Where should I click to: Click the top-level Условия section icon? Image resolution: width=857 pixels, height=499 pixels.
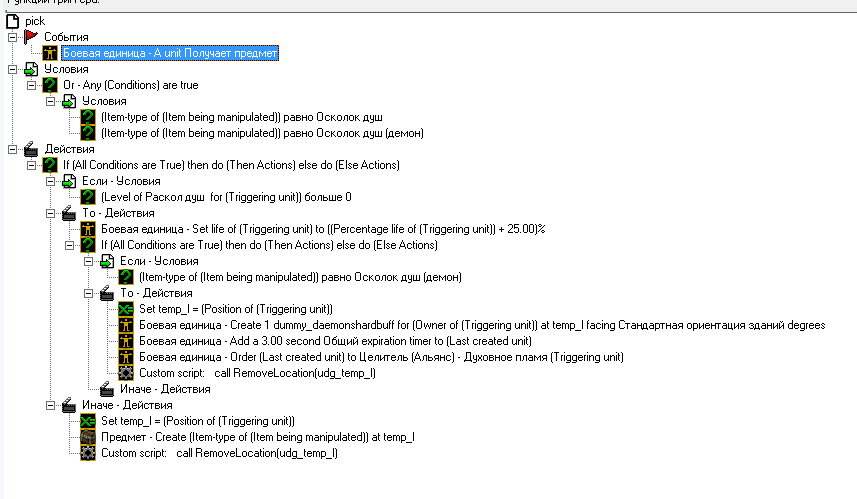point(31,69)
